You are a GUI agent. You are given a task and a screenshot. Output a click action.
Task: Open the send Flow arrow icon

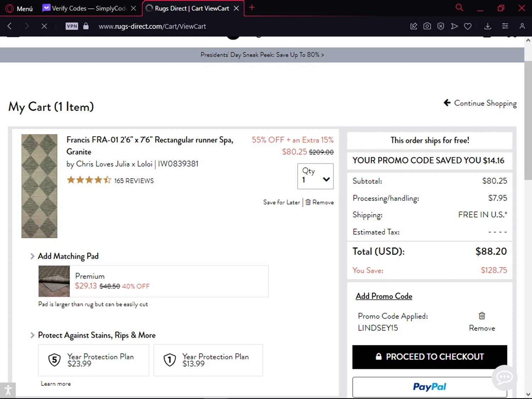[x=454, y=26]
